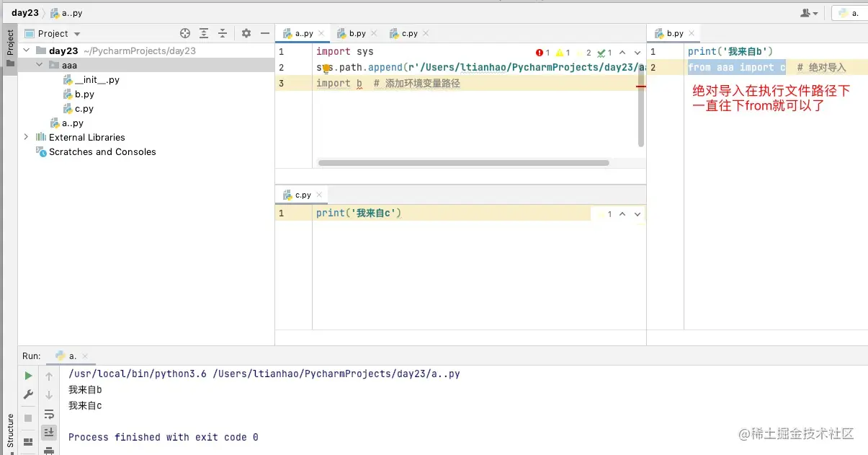The height and width of the screenshot is (455, 868).
Task: Toggle scroll to end in Run console
Action: pyautogui.click(x=49, y=432)
